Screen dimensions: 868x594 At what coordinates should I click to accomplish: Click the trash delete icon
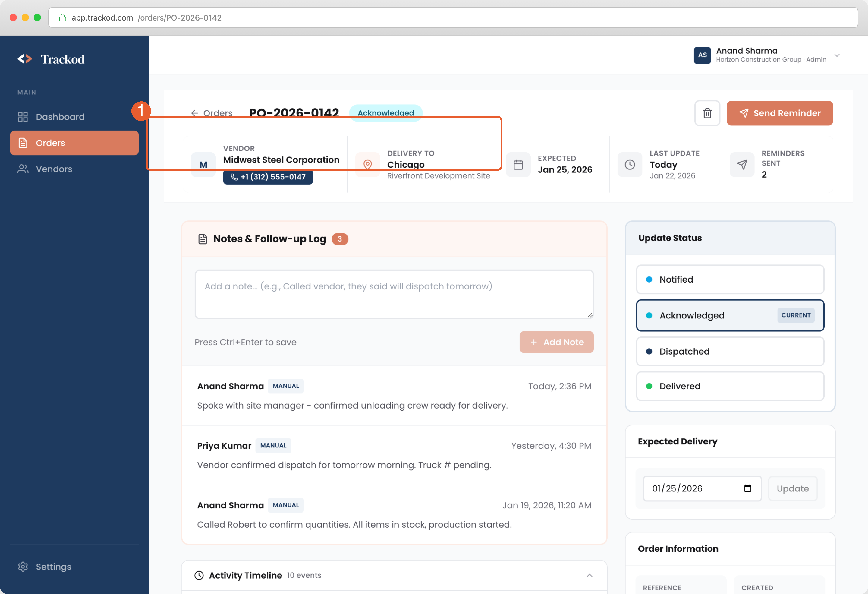[707, 113]
